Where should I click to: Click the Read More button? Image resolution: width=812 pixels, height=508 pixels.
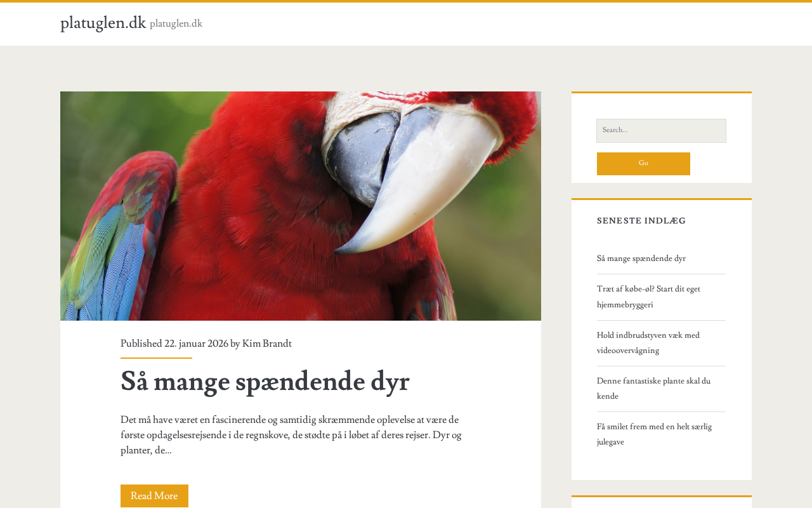point(154,496)
